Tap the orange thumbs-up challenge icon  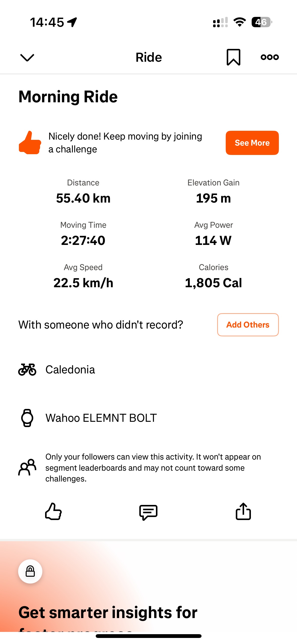coord(30,143)
